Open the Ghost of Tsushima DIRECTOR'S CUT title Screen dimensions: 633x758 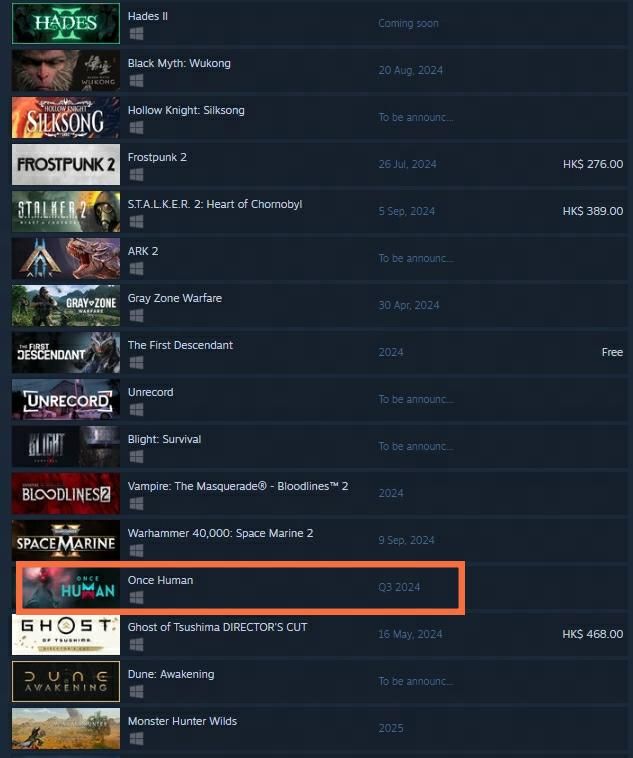tap(217, 627)
